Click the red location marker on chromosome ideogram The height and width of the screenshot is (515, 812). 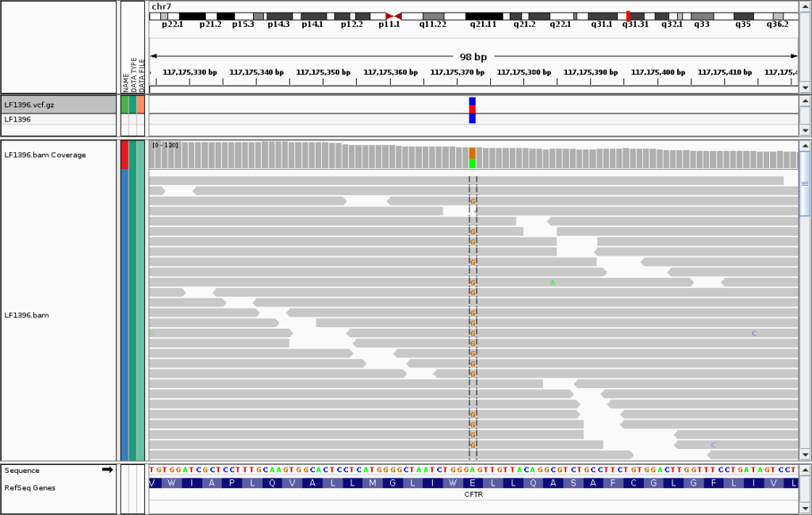pos(628,16)
